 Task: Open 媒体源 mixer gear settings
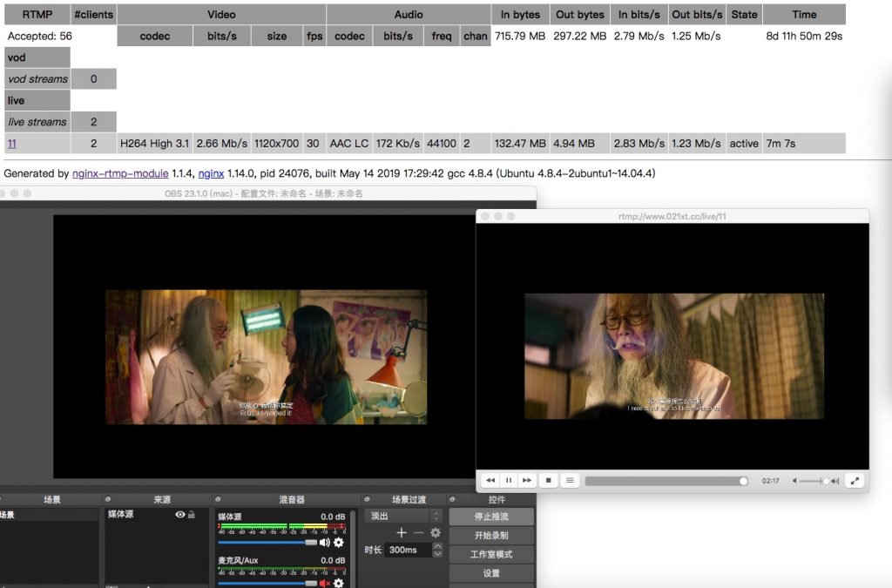coord(339,543)
